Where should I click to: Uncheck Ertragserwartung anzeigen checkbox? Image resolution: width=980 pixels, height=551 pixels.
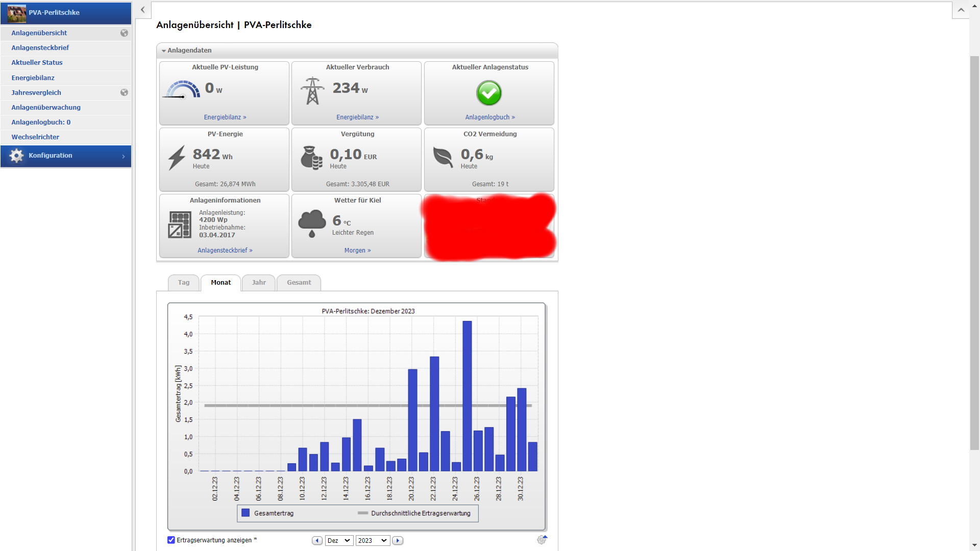(171, 540)
